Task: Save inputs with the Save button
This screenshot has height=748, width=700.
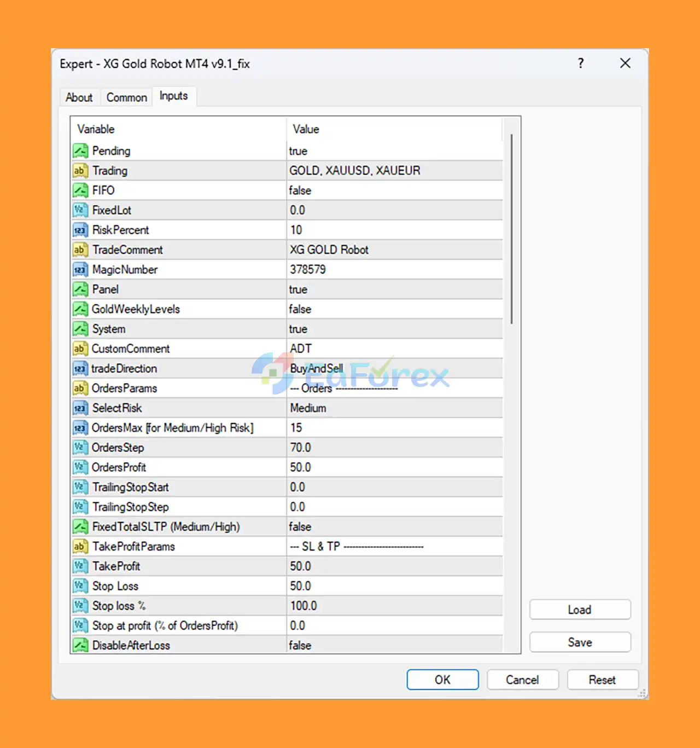Action: (x=580, y=642)
